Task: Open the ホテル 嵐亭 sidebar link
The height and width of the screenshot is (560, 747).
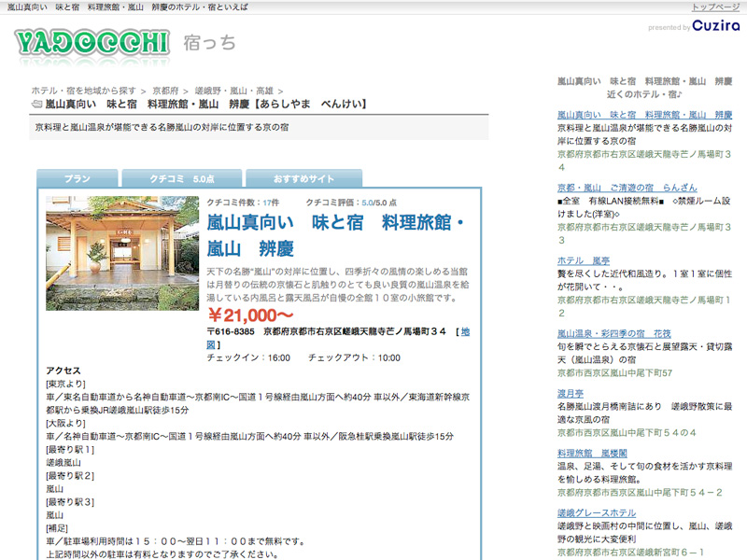Action: (584, 260)
